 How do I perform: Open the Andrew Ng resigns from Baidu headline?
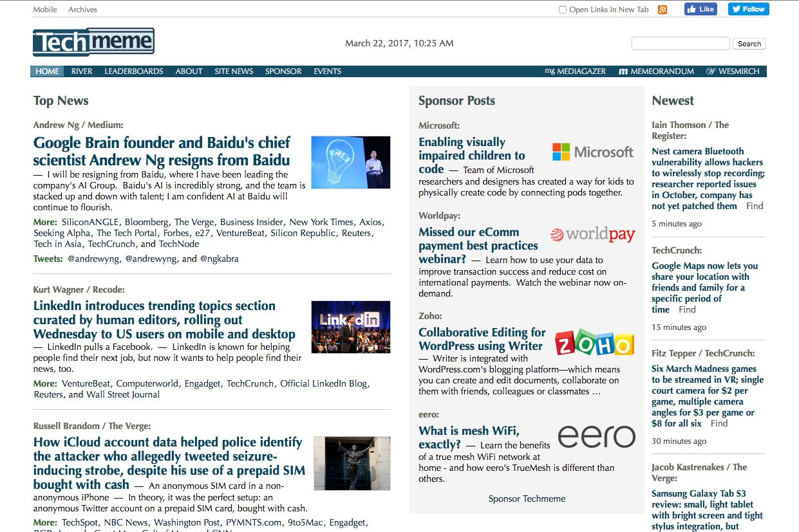162,151
